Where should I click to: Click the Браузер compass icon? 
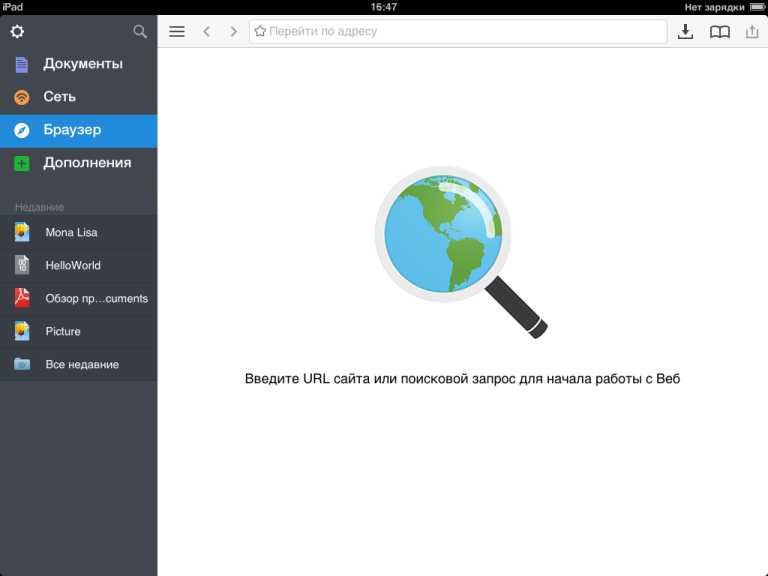point(22,130)
